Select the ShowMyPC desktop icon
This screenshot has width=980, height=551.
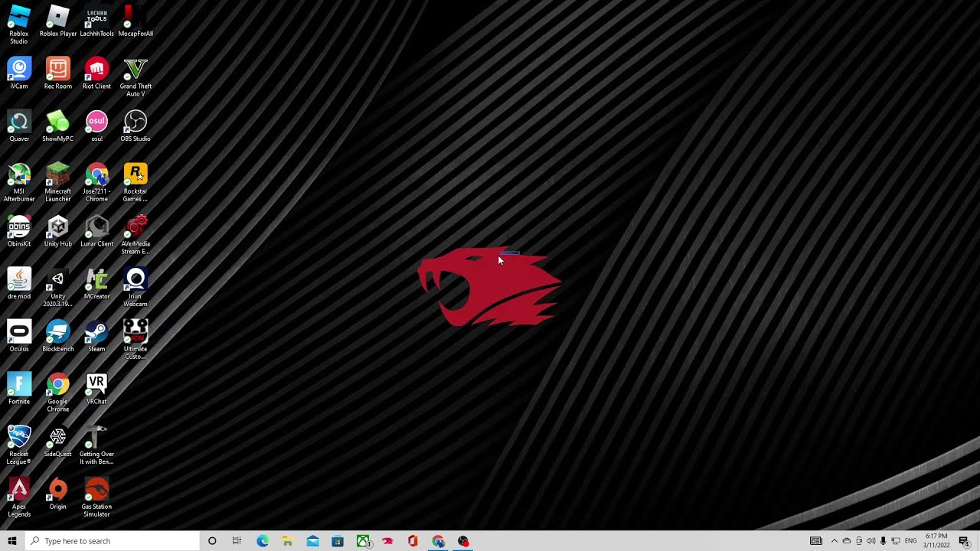[x=58, y=126]
